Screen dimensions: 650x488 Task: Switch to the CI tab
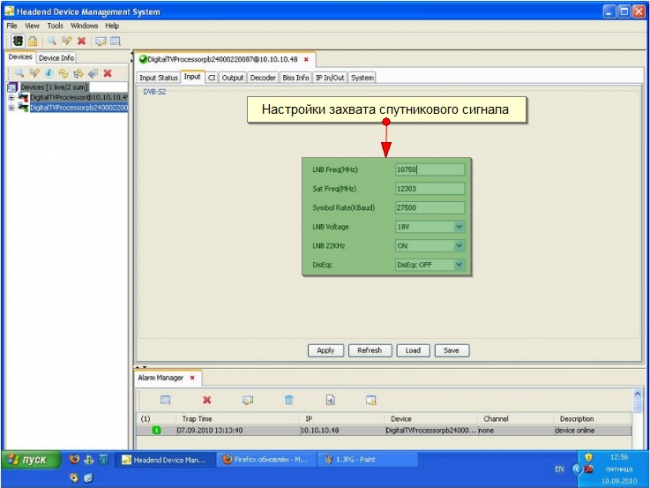pyautogui.click(x=211, y=78)
